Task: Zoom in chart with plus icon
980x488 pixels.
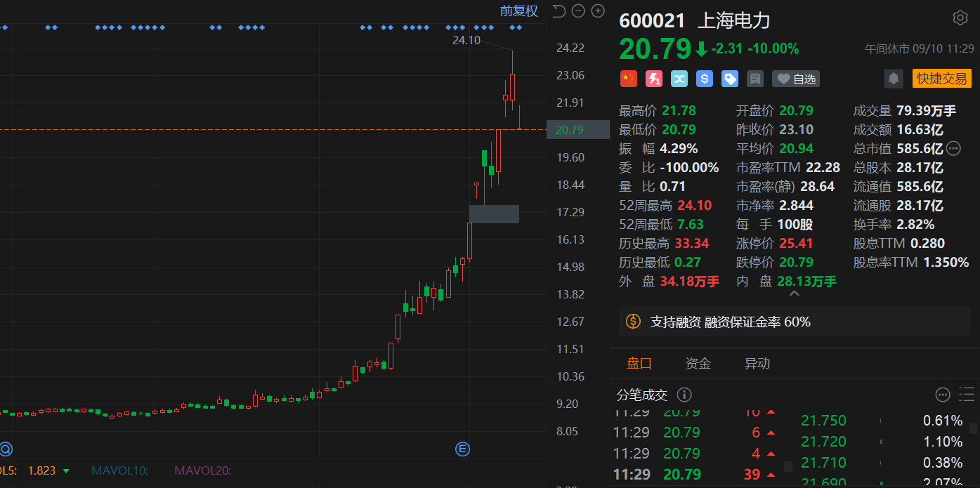Action: pyautogui.click(x=598, y=11)
